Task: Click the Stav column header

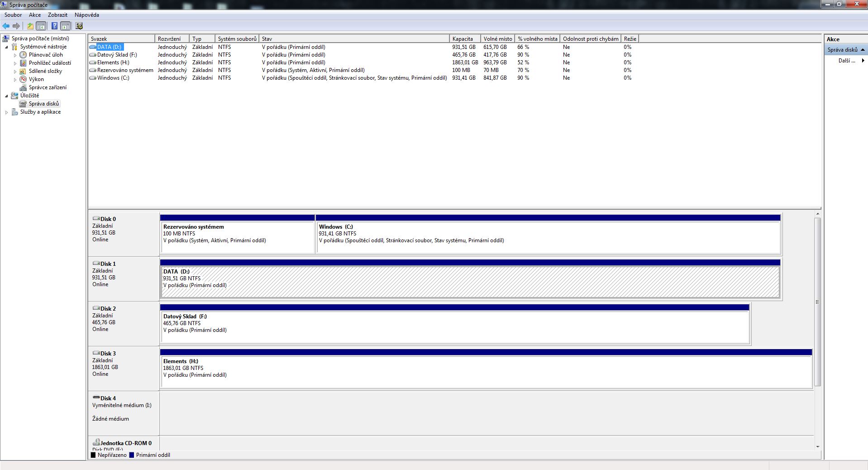Action: point(354,39)
